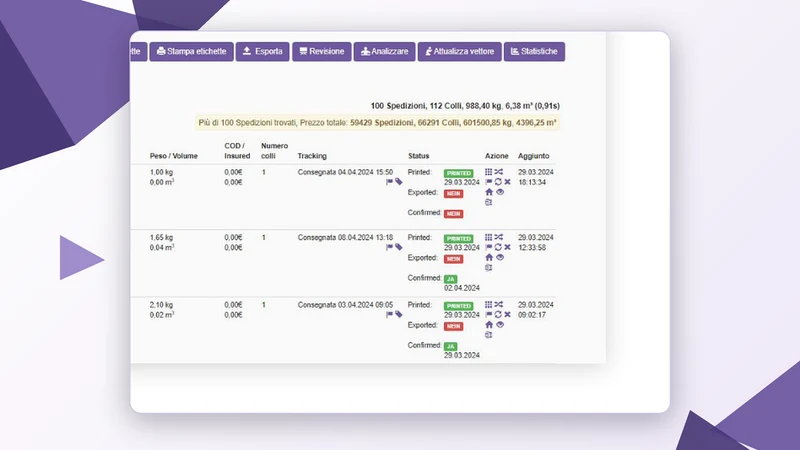Click the Consegnata 03.04.2024 09:05 tracking text
Screen dimensions: 800x450
click(x=345, y=305)
